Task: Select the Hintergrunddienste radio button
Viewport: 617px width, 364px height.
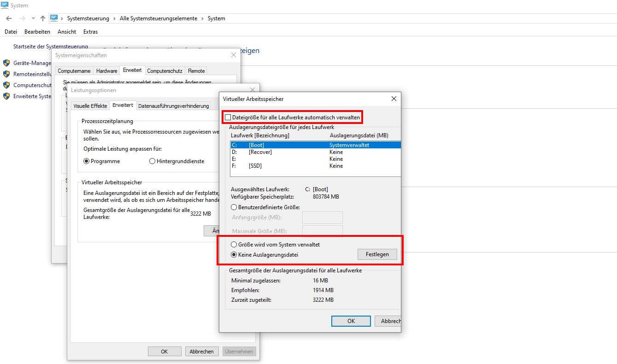Action: (176, 161)
